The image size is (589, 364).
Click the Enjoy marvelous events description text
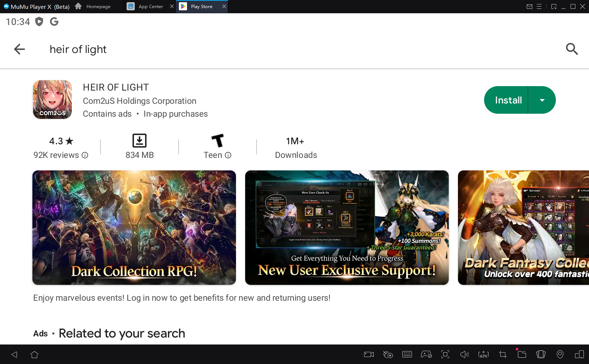[182, 298]
